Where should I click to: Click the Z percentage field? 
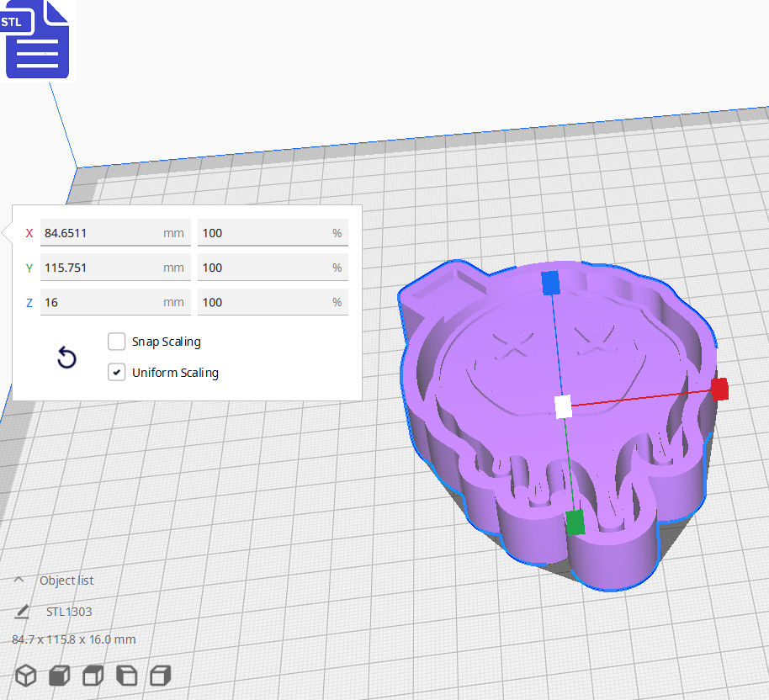(x=273, y=302)
